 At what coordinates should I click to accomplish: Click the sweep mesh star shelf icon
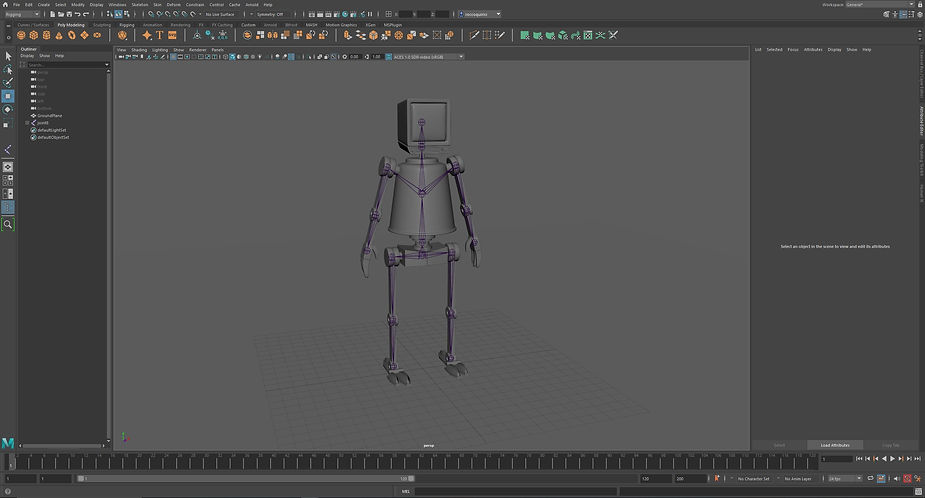pyautogui.click(x=147, y=35)
